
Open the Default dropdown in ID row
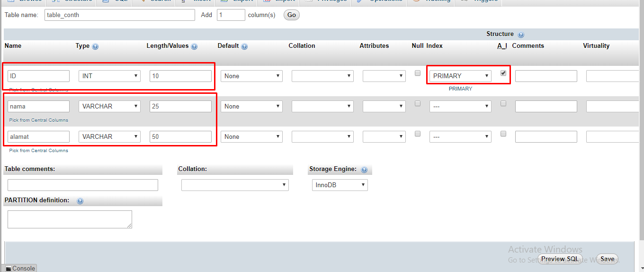[x=251, y=76]
